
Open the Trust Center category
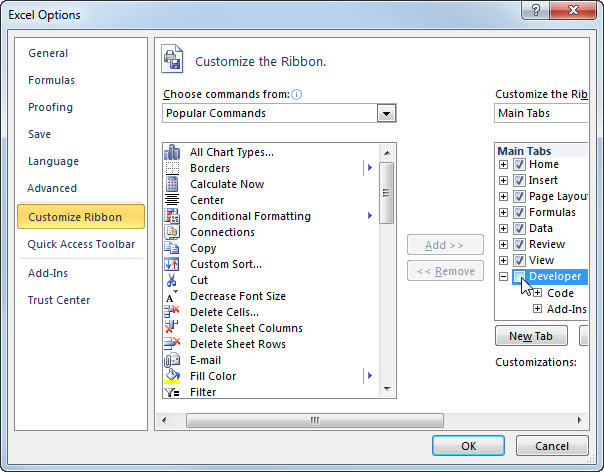(59, 300)
